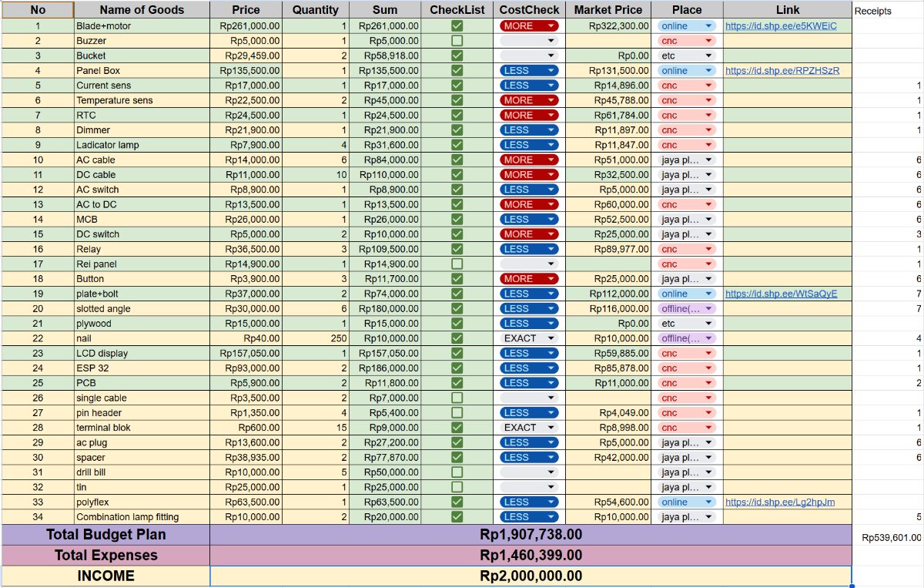Expand empty CostCheck dropdown for Bucket
Image resolution: width=924 pixels, height=588 pixels.
551,55
